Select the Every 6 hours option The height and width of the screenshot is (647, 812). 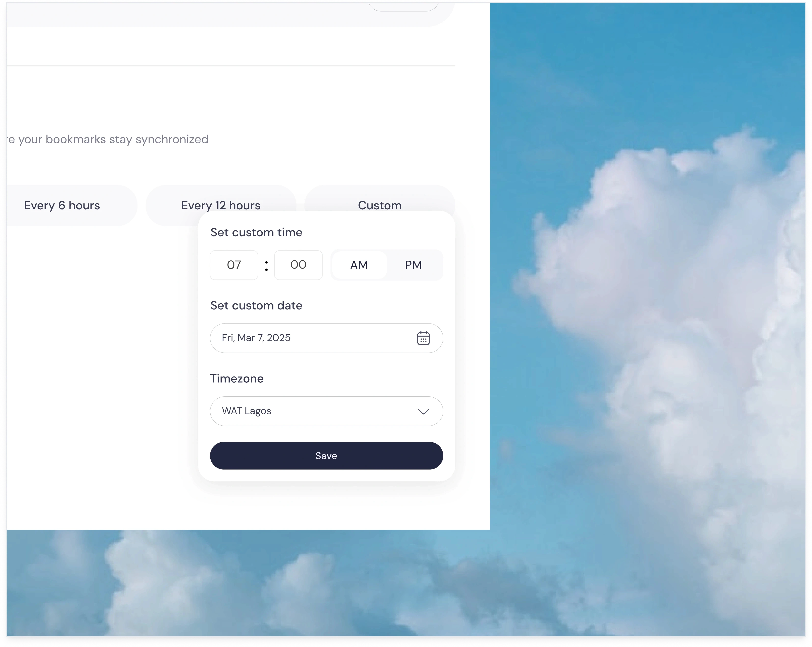[x=62, y=205]
